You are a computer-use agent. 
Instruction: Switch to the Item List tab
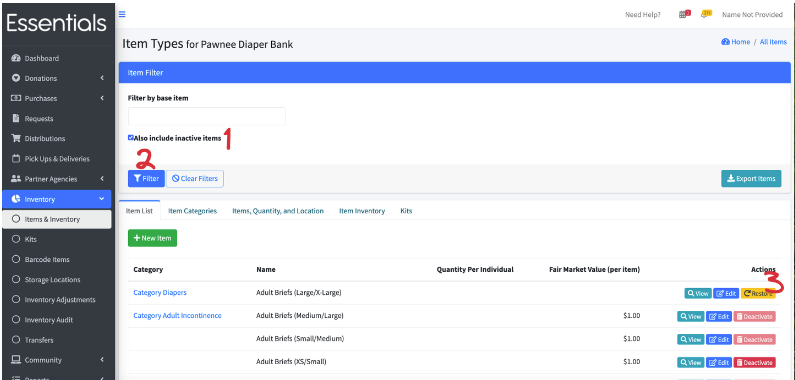139,211
